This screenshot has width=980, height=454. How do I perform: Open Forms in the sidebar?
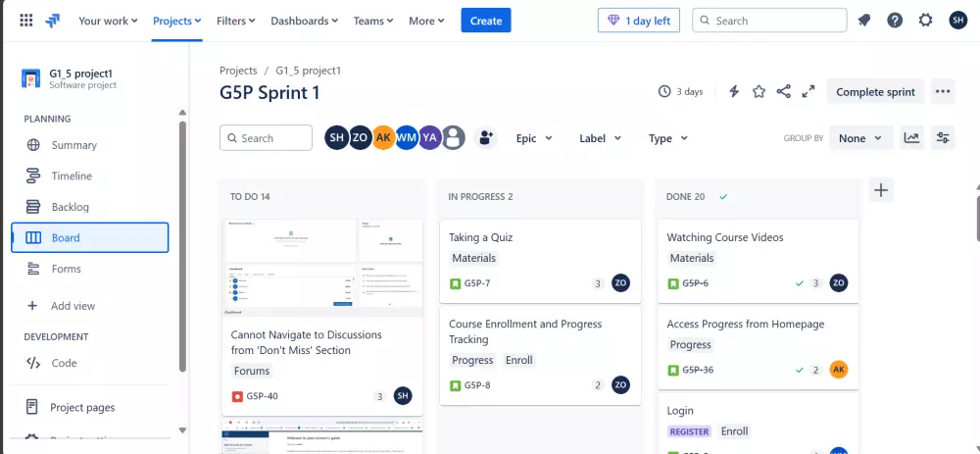pos(90,269)
